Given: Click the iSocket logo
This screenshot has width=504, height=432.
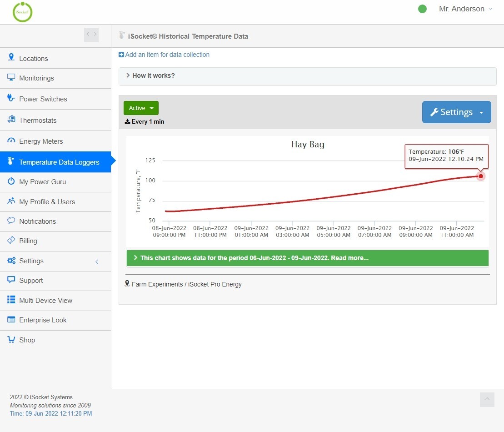Looking at the screenshot, I should [22, 12].
